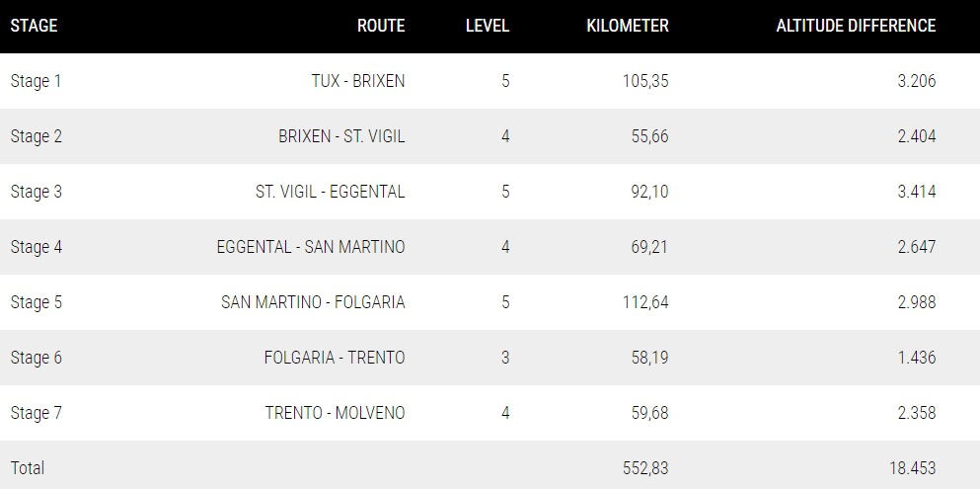Click the EGGENTAL - SAN MARTINO route
Screen dimensions: 980x489
311,247
